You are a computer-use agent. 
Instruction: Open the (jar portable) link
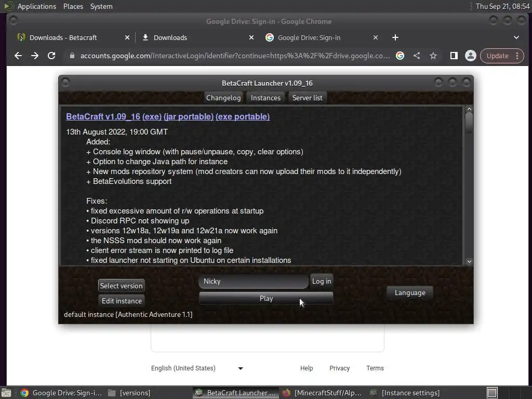click(189, 116)
